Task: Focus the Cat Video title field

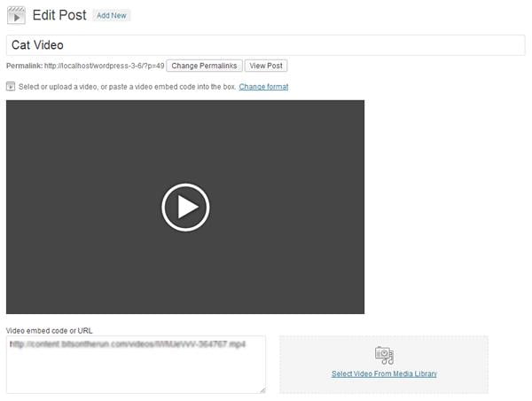Action: pyautogui.click(x=265, y=45)
